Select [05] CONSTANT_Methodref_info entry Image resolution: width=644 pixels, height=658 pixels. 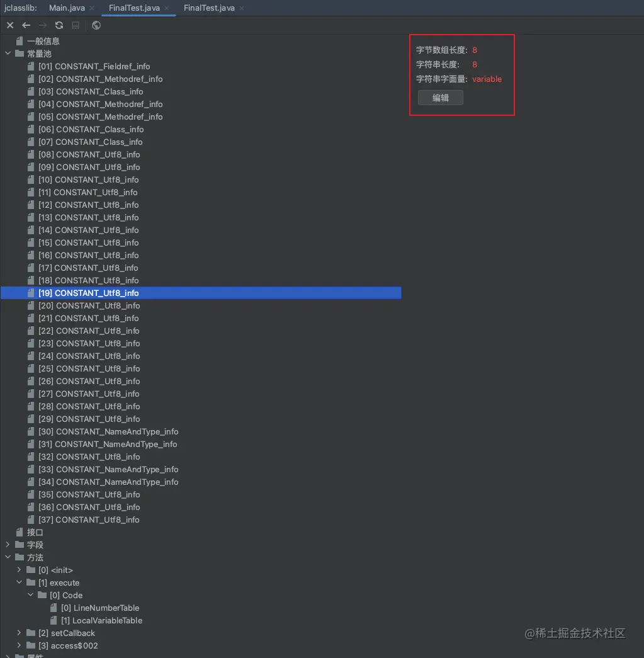coord(100,116)
